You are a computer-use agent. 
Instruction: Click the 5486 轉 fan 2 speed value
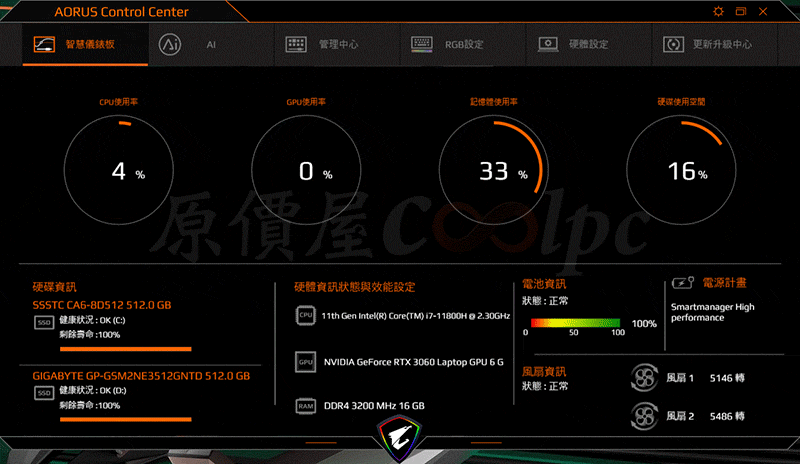tap(727, 417)
